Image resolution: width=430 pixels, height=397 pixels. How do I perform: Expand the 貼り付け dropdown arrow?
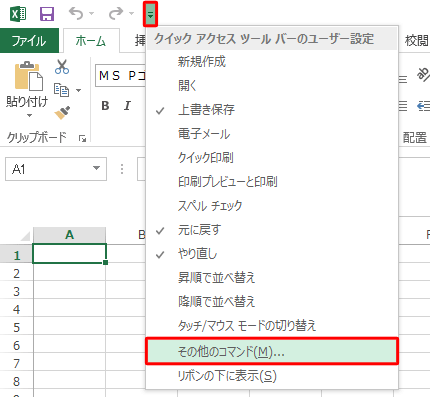(29, 115)
